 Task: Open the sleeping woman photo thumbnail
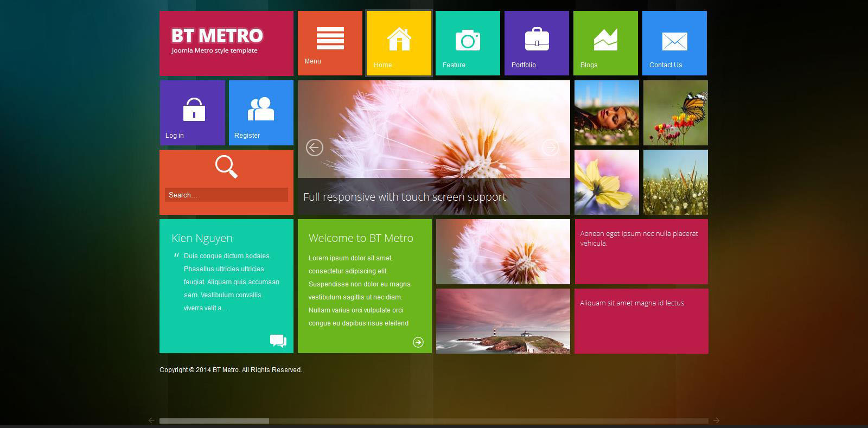(607, 113)
